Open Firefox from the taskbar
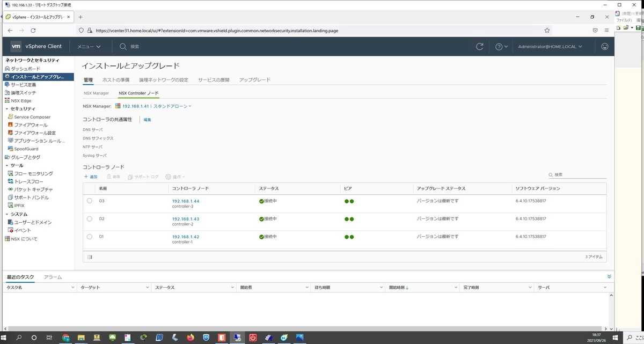The width and height of the screenshot is (644, 344). pyautogui.click(x=190, y=338)
